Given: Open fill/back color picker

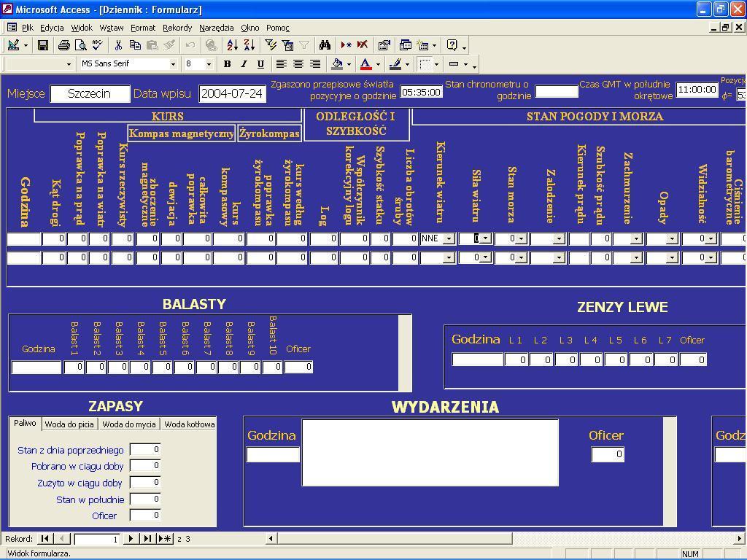Looking at the screenshot, I should [x=349, y=64].
